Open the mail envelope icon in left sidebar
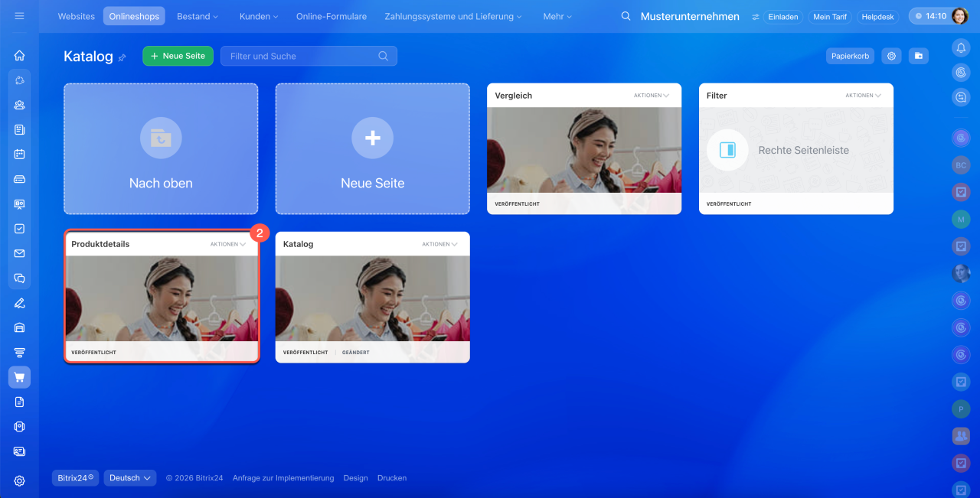Viewport: 980px width, 498px height. tap(19, 253)
